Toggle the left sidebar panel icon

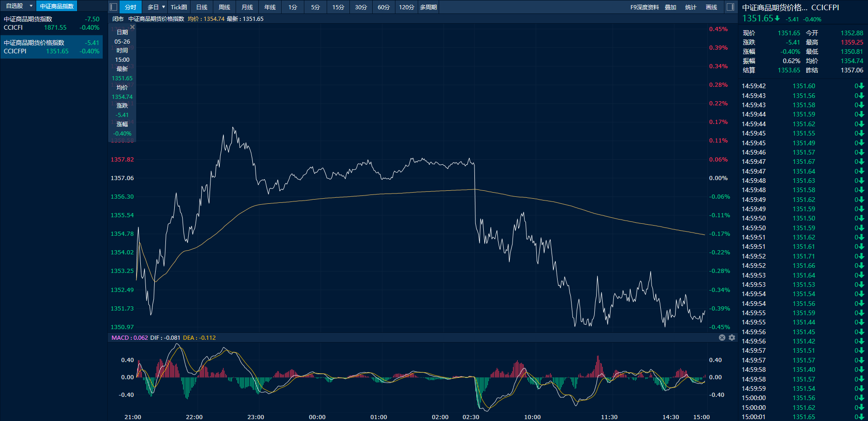tap(113, 7)
